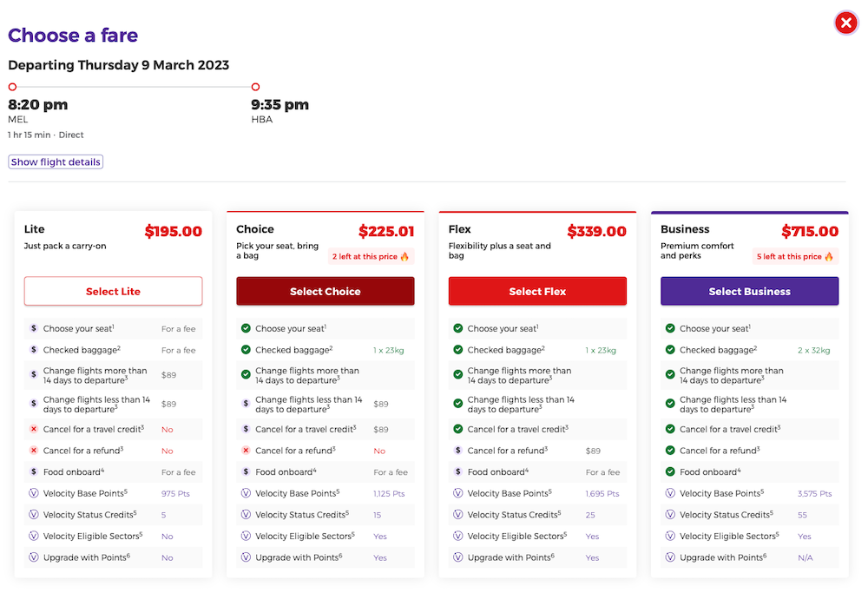The height and width of the screenshot is (593, 868).
Task: Click the green check beside "Food onboard" in Business
Action: point(669,471)
